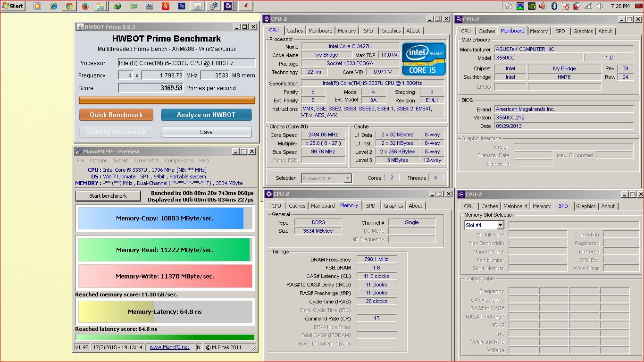Open the Windows Start menu
Viewport: 644px width, 362px height.
13,6
